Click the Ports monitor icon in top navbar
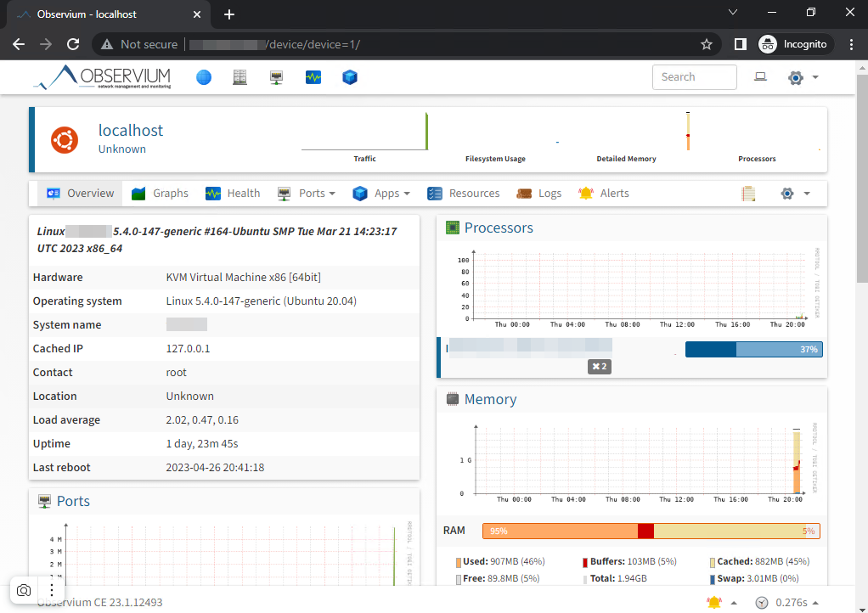The image size is (868, 613). [x=277, y=77]
